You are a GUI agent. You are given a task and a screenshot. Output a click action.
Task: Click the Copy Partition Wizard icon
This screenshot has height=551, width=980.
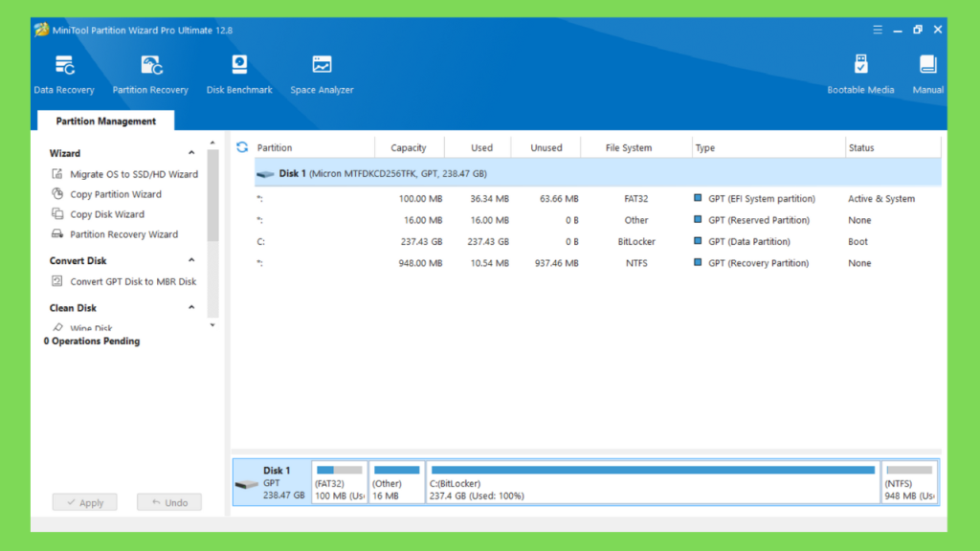57,193
